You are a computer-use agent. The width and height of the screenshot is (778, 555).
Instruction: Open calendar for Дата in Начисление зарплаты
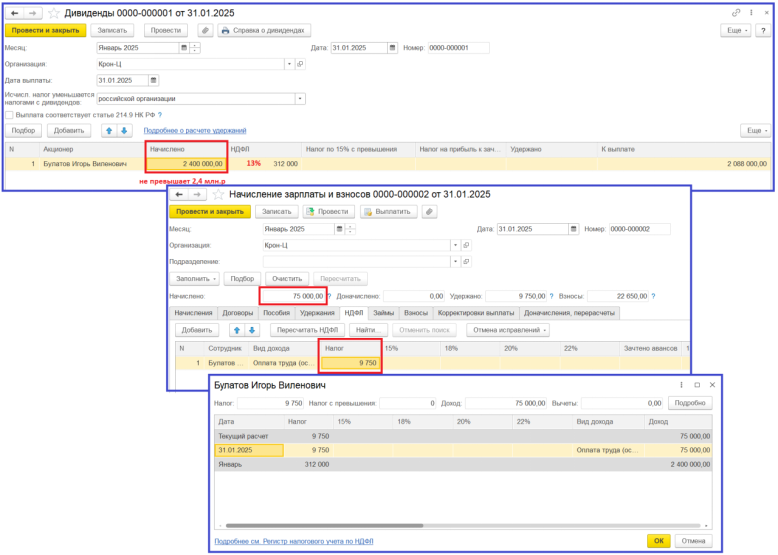click(x=574, y=229)
